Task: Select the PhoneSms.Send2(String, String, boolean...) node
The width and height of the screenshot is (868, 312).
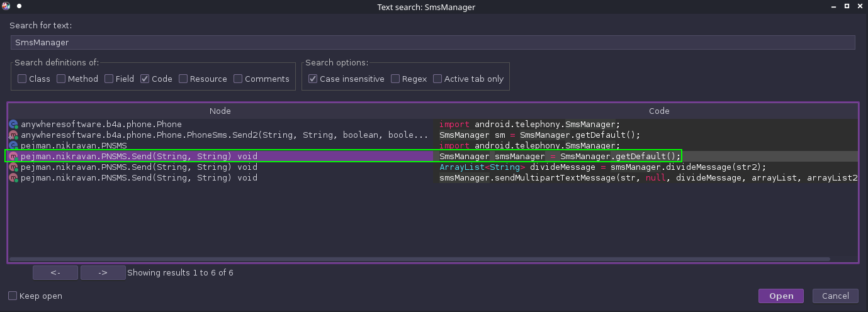Action: coord(225,135)
